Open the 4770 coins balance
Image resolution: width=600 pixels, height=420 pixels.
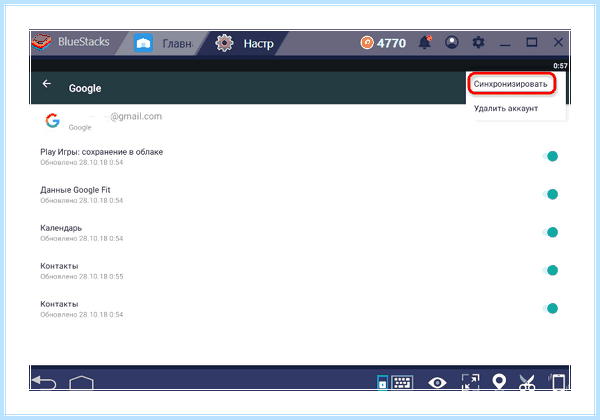383,43
